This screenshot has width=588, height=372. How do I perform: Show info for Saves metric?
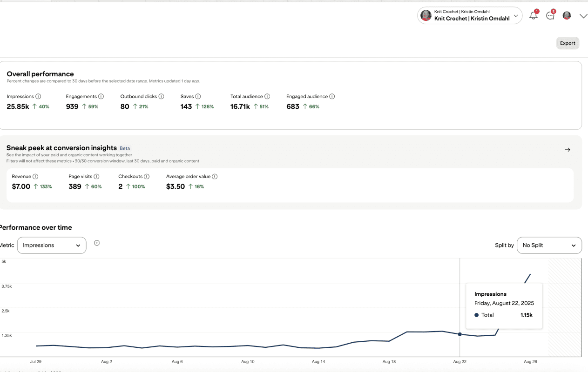pos(198,97)
